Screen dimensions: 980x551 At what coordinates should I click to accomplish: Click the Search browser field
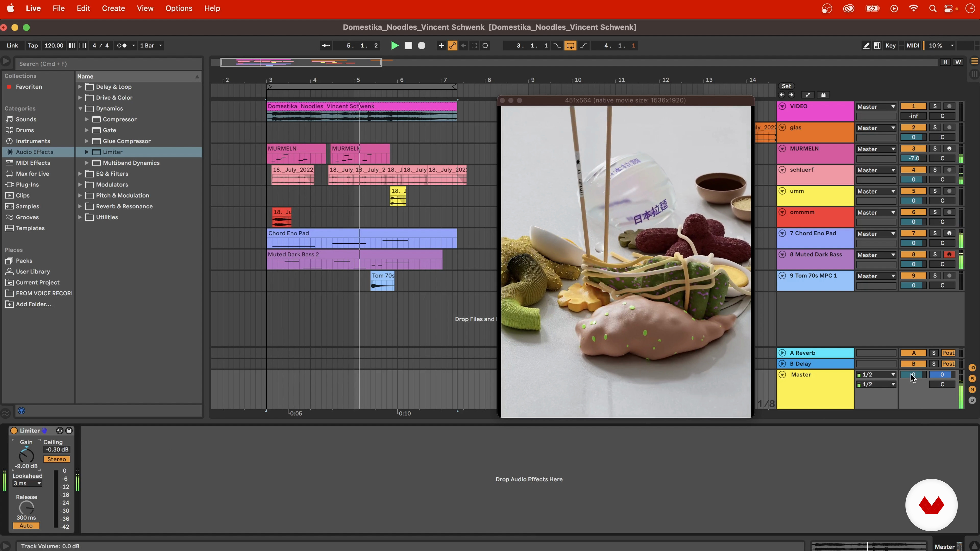(108, 64)
